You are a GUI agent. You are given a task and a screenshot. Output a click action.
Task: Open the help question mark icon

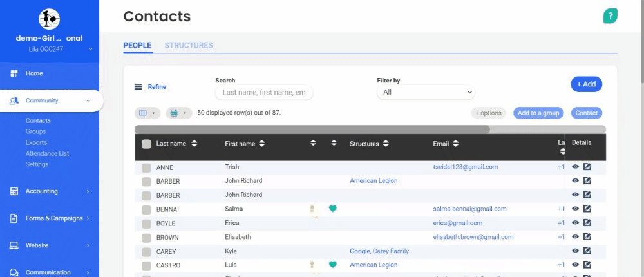pos(611,16)
